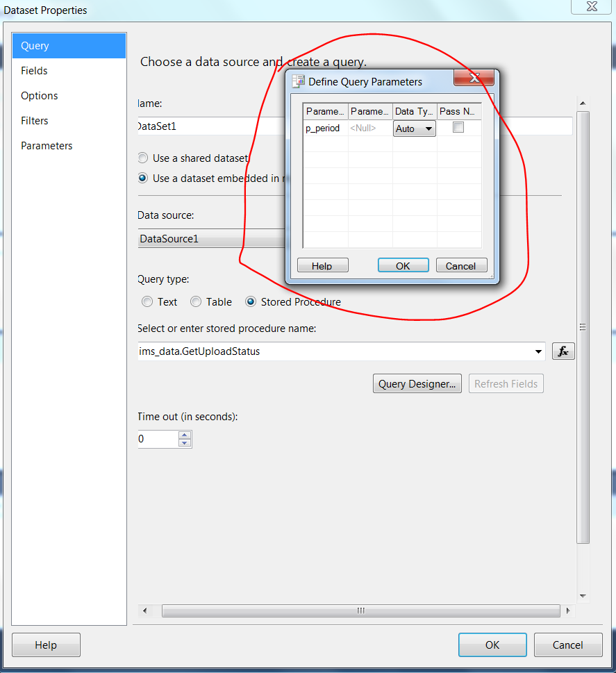This screenshot has width=616, height=673.
Task: Open the Filters page
Action: coord(69,121)
